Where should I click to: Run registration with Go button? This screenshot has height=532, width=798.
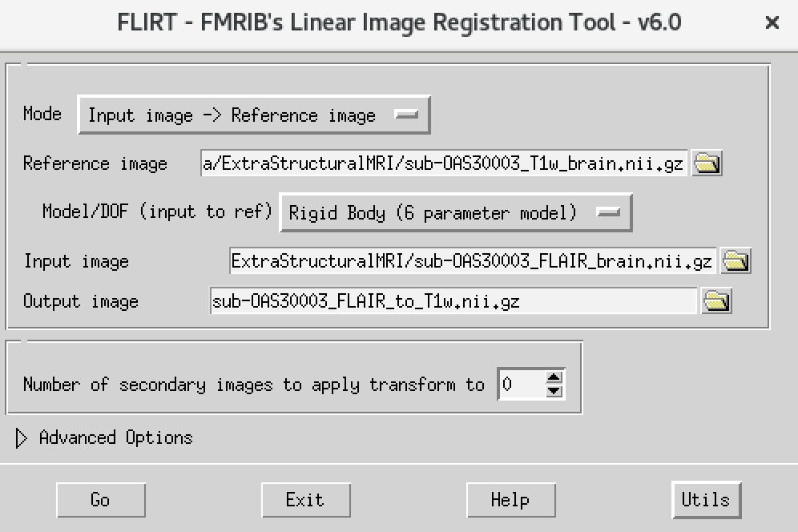point(101,500)
